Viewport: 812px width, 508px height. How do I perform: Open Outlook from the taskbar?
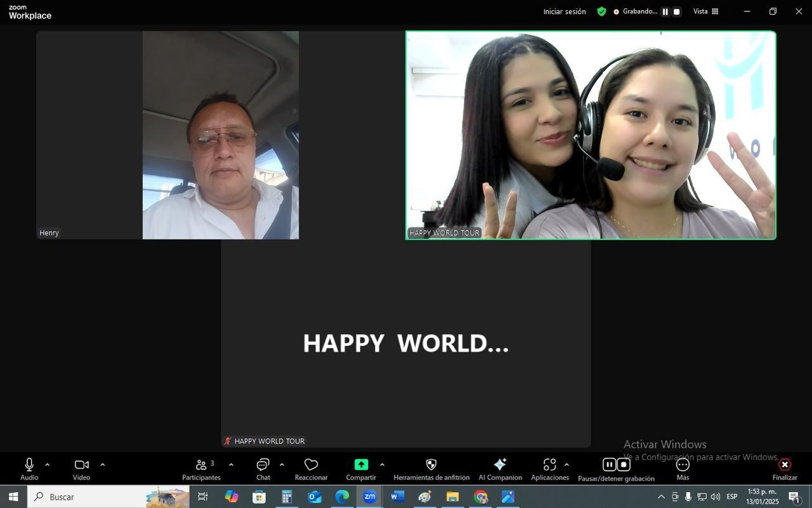(x=315, y=497)
